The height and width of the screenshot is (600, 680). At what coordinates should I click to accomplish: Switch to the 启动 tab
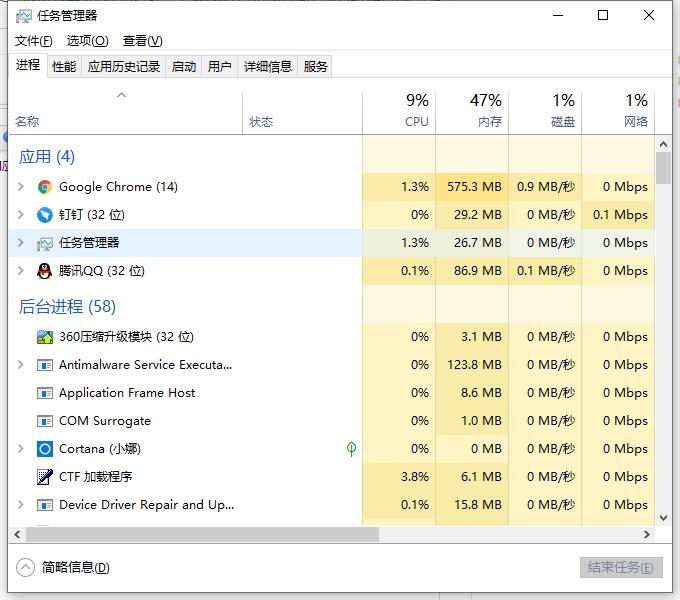[184, 67]
